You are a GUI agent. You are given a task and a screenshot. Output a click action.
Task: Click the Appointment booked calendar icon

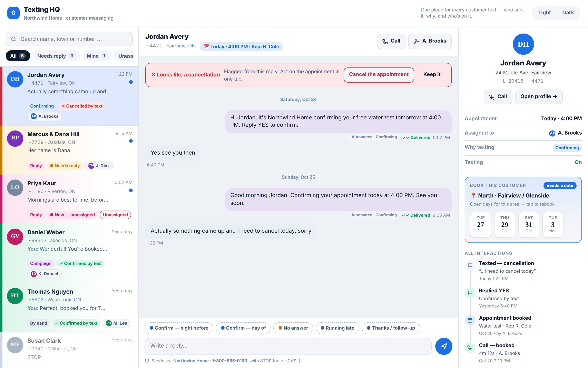(x=470, y=320)
